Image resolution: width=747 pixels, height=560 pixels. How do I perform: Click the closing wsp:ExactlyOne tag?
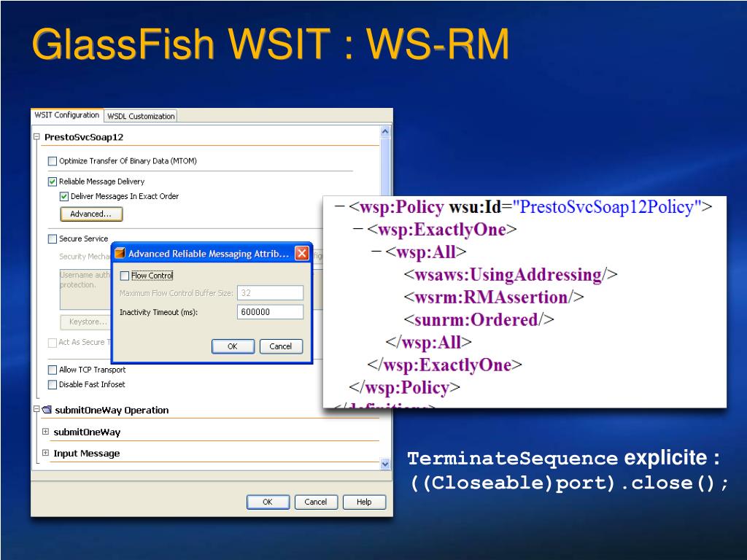tap(444, 365)
